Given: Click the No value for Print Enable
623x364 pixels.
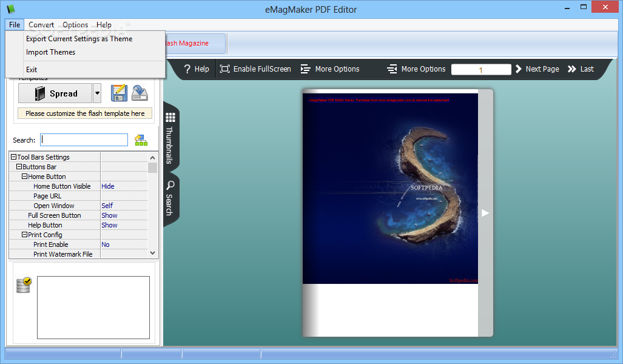Looking at the screenshot, I should (106, 244).
